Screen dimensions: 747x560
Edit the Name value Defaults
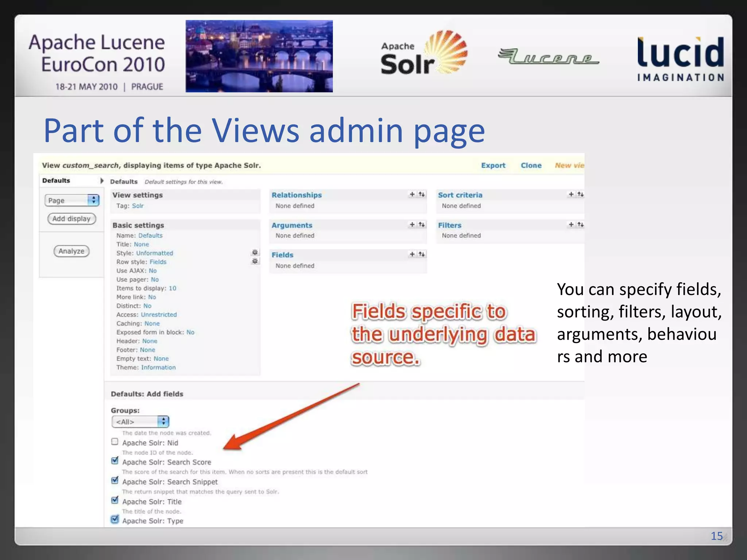pyautogui.click(x=150, y=236)
